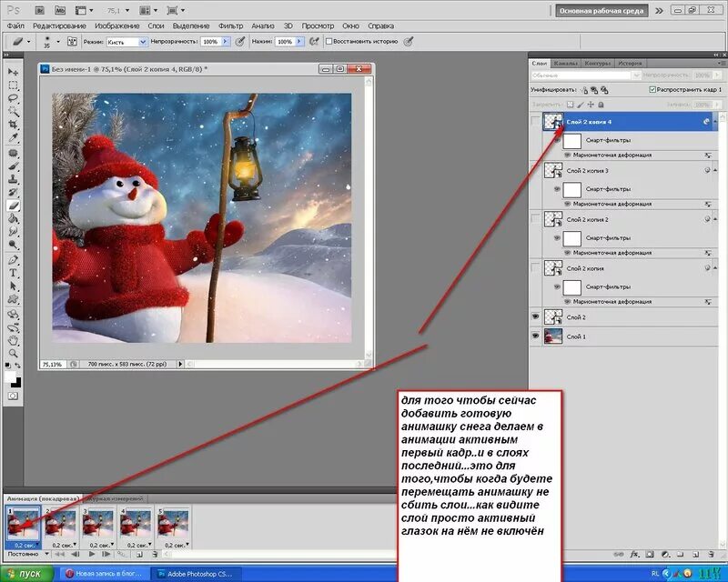The image size is (728, 582).
Task: Open brush preset picker dropdown
Action: point(58,41)
